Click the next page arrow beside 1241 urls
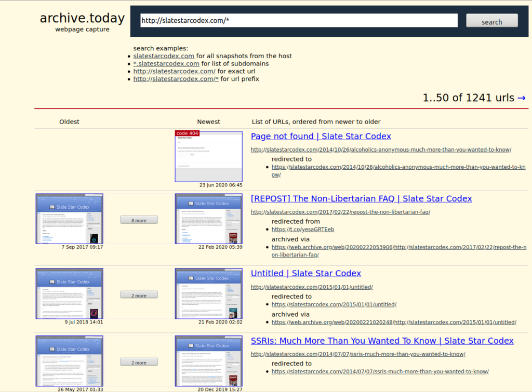The image size is (532, 392). tap(522, 98)
